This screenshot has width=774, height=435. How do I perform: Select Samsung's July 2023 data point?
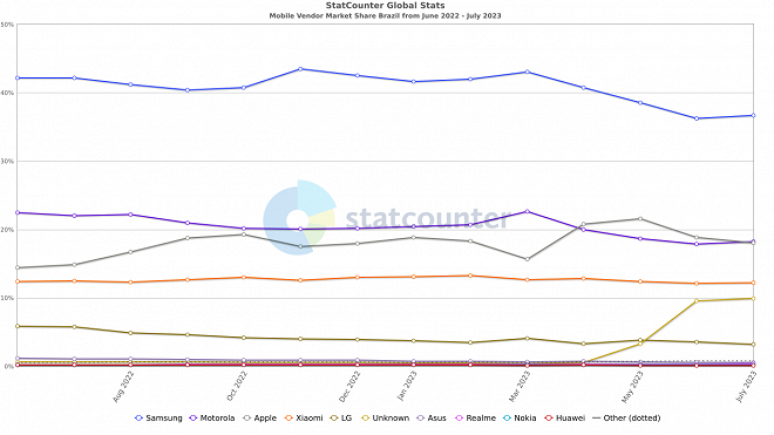(x=753, y=115)
